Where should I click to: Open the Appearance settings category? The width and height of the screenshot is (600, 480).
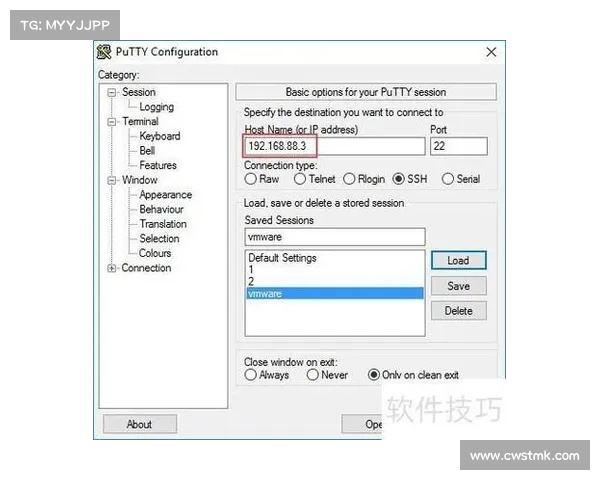pos(165,195)
